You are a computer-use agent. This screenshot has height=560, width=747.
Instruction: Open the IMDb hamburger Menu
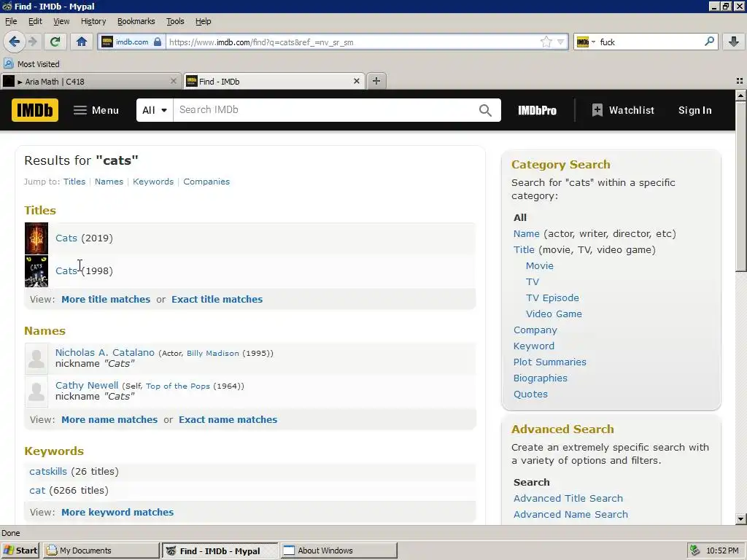[96, 111]
